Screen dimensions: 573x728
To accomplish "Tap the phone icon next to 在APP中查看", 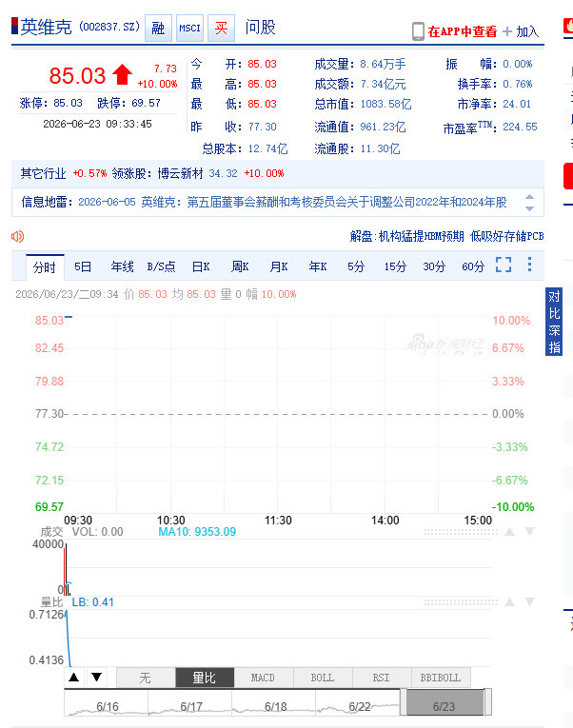I will click(x=418, y=31).
